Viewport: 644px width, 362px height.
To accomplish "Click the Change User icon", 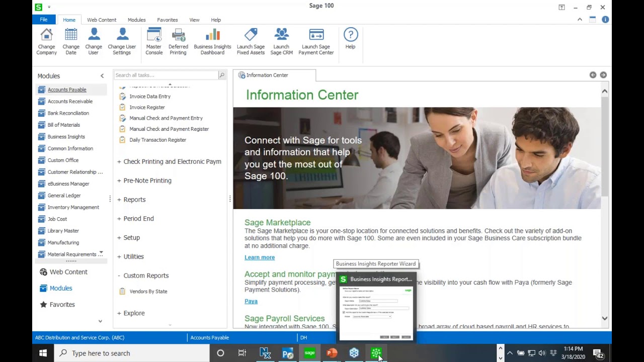I will pos(94,41).
